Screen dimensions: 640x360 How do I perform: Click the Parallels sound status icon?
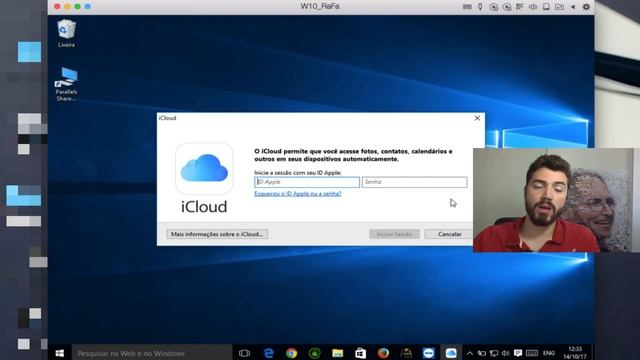coord(533,7)
